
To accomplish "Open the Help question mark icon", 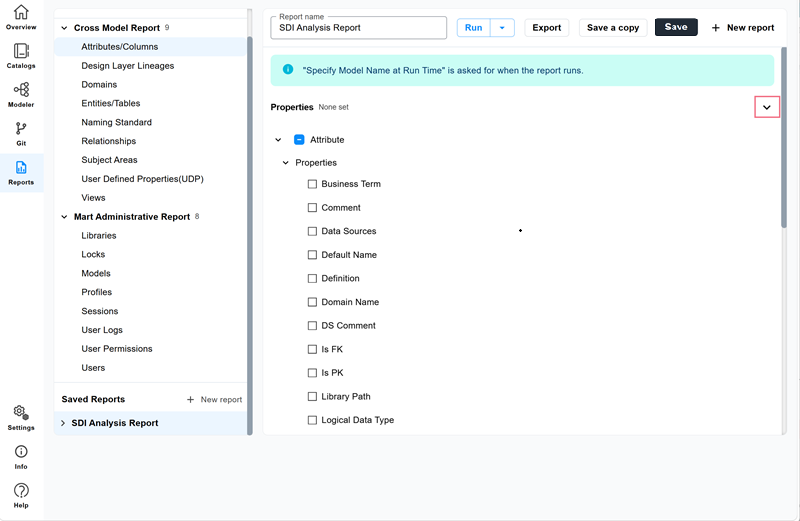I will click(x=21, y=490).
